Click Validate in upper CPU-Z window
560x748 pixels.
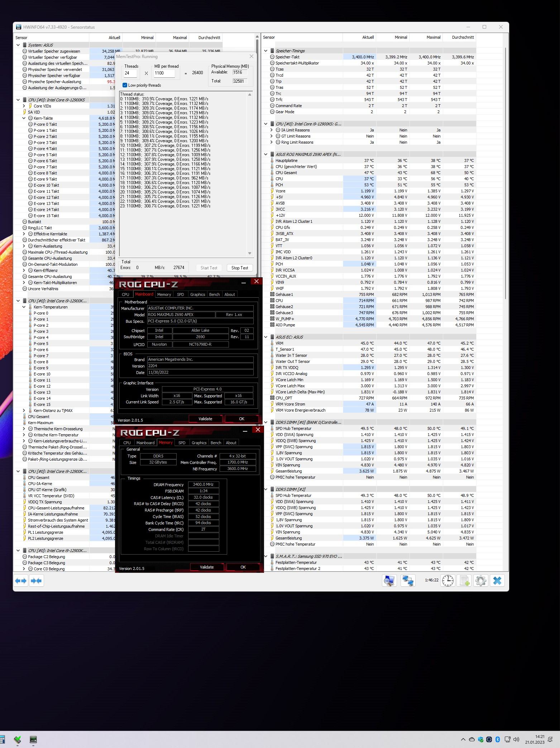pos(205,419)
